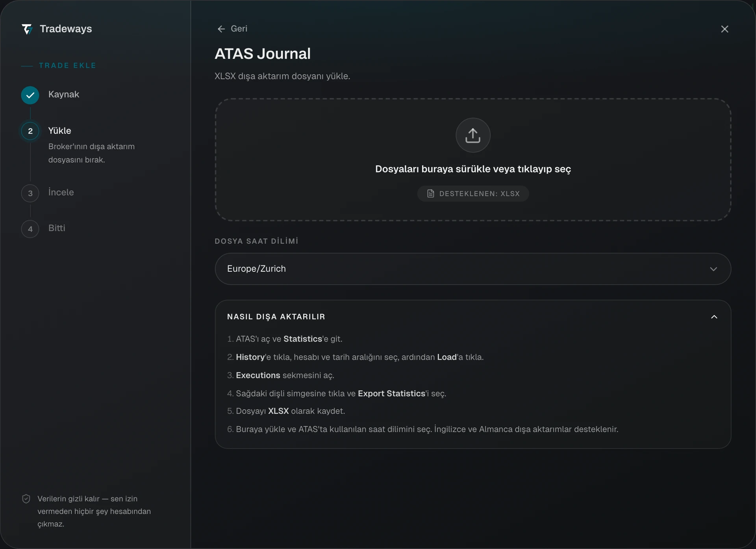
Task: Click the step 3 circle for İncele
Action: pyautogui.click(x=30, y=193)
